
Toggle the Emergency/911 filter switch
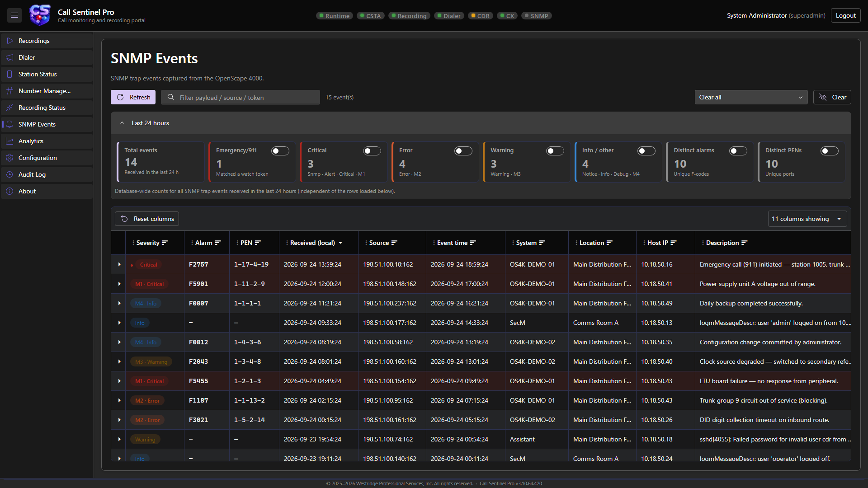[280, 151]
